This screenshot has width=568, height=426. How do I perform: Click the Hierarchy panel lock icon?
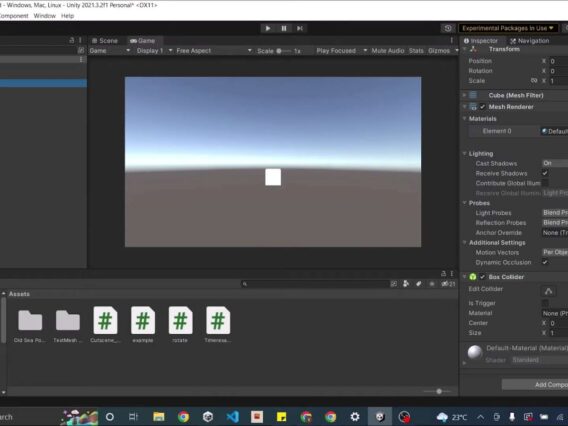point(72,40)
